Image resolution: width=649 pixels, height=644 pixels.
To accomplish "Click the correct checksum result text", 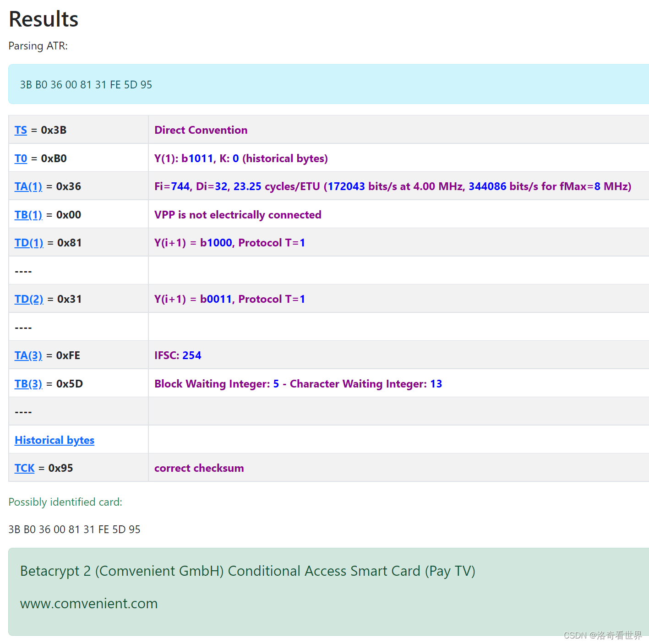I will (198, 468).
